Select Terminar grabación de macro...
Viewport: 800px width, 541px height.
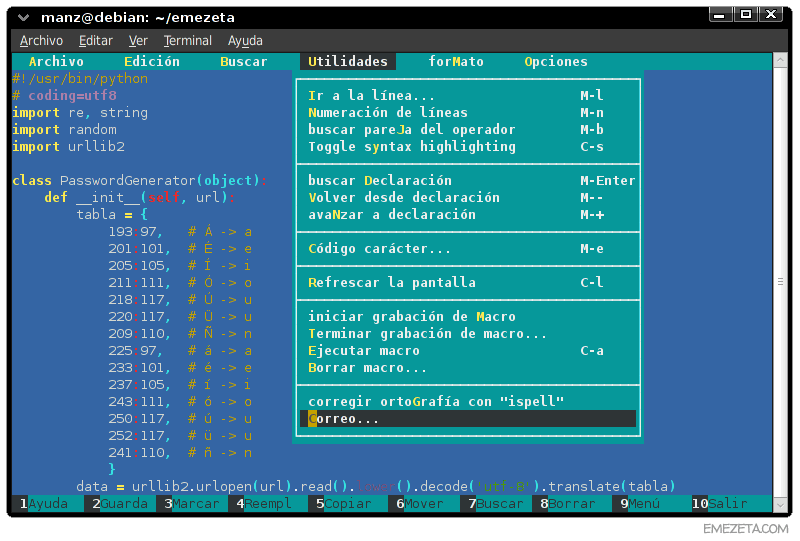(x=468, y=333)
